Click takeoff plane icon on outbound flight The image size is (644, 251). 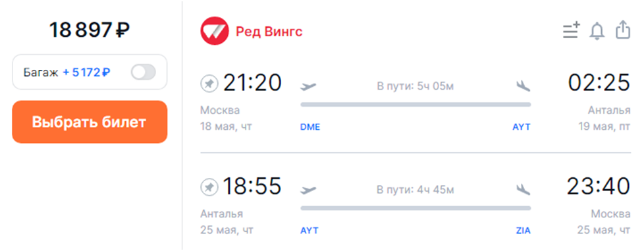pos(308,86)
